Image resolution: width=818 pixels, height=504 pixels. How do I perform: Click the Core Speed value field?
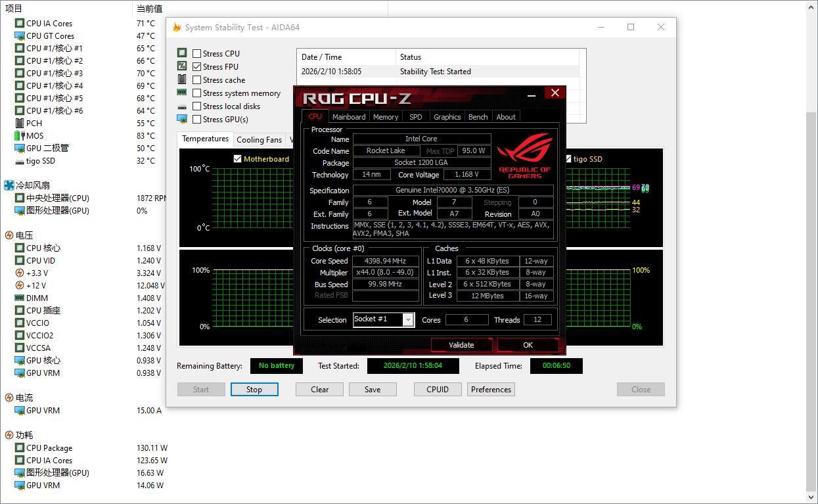(386, 261)
